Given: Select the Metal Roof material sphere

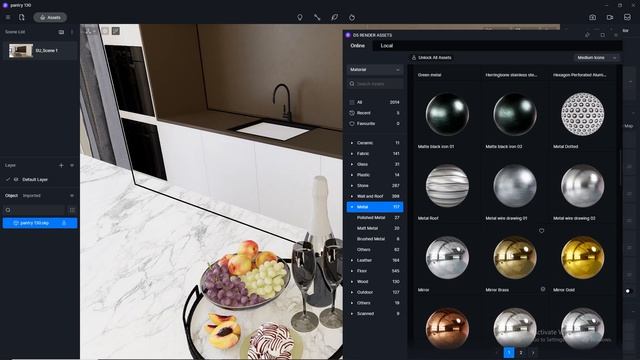Looking at the screenshot, I should tap(447, 186).
